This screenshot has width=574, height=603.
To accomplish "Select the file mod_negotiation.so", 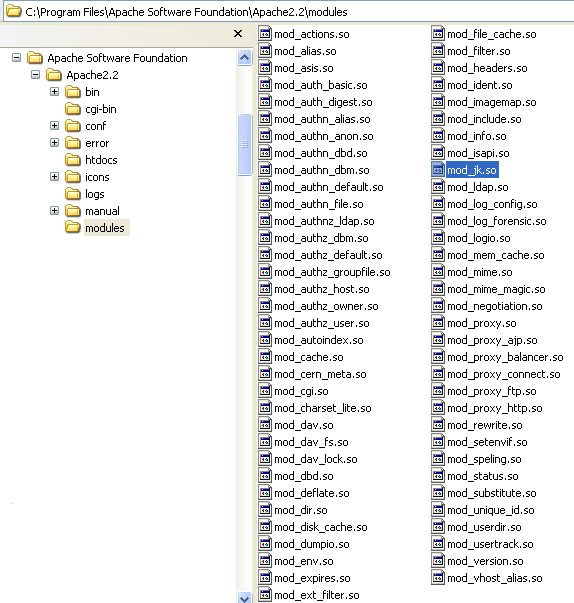I will click(495, 306).
